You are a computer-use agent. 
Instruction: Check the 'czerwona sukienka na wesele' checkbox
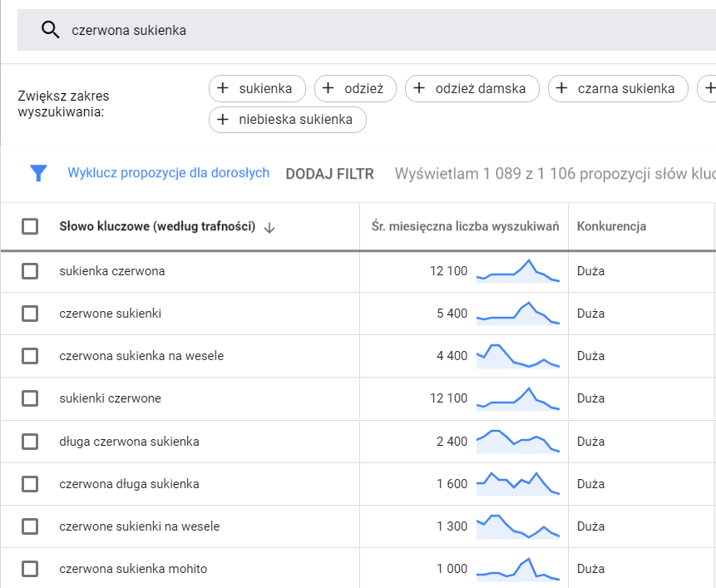[x=30, y=355]
